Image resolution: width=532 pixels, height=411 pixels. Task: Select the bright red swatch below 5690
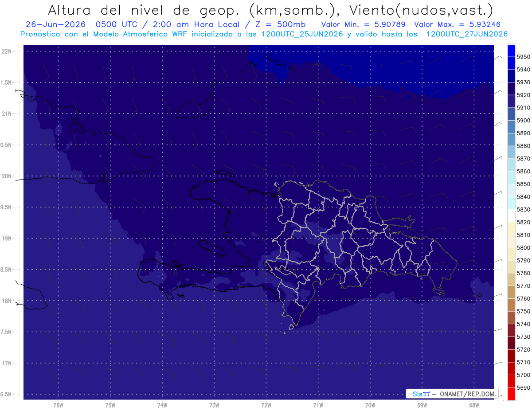(x=511, y=394)
